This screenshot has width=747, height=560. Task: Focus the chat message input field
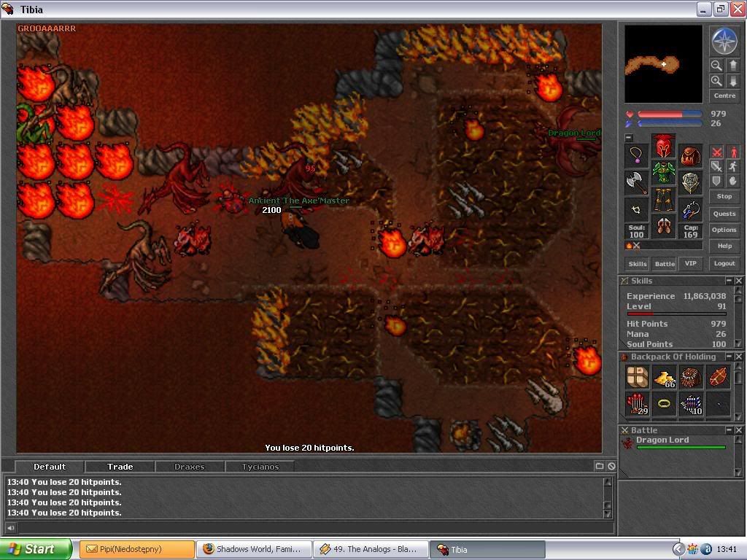pos(315,528)
